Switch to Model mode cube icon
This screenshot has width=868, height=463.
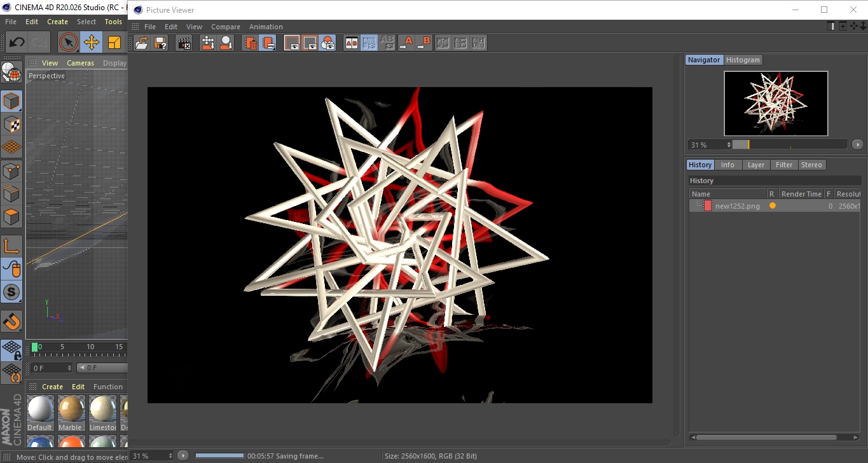(x=11, y=101)
